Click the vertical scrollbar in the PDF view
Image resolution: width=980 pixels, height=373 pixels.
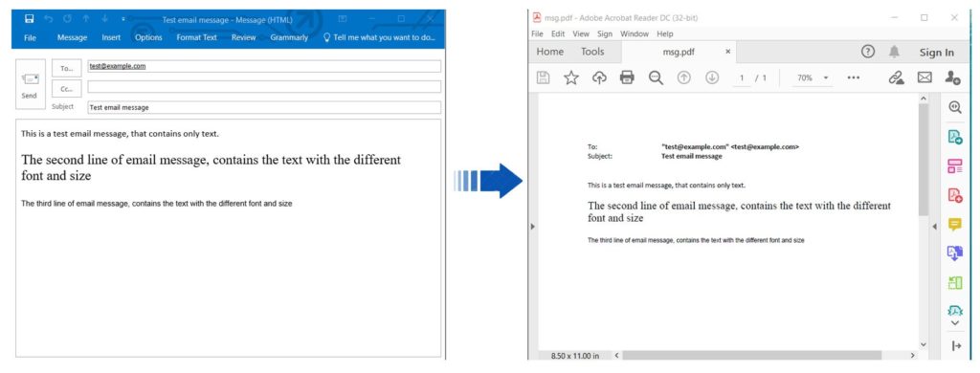(924, 160)
